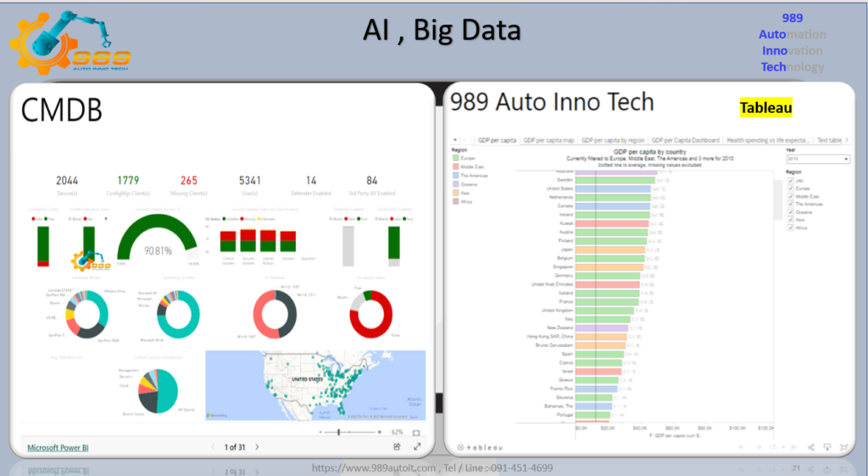Click the fit to page icon
868x476 pixels.
(x=417, y=432)
